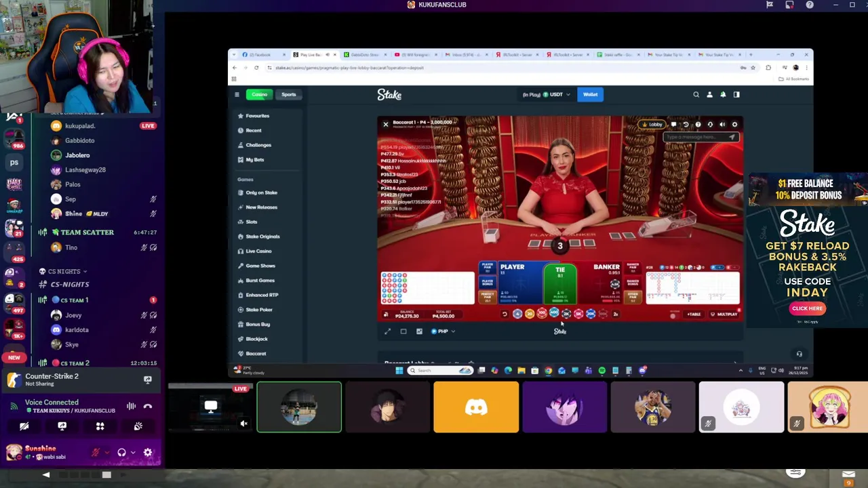Open the PHP display currency dropdown
The width and height of the screenshot is (868, 488).
(443, 331)
